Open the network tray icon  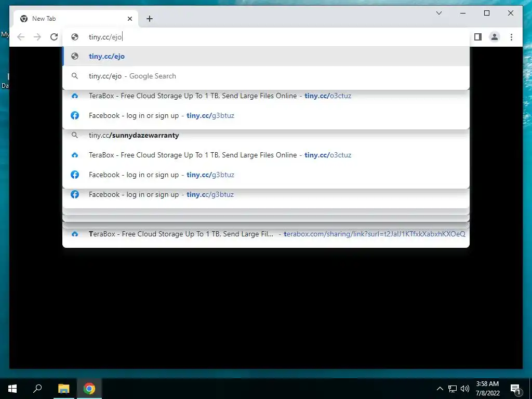pos(453,389)
